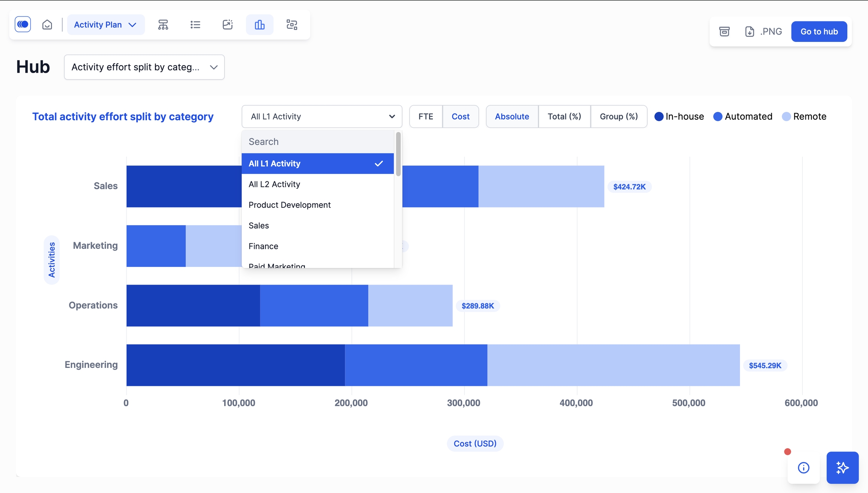Toggle the Remote legend color swatch
Viewport: 868px width, 493px height.
786,117
